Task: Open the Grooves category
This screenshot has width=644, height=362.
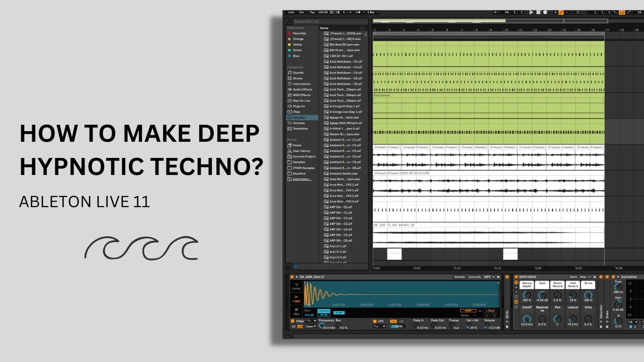Action: click(299, 123)
